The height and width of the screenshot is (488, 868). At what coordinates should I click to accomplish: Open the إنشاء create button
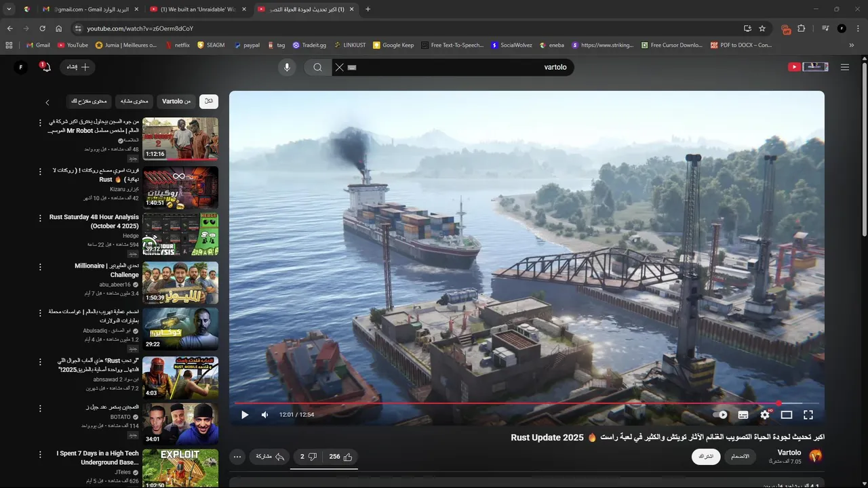coord(78,67)
